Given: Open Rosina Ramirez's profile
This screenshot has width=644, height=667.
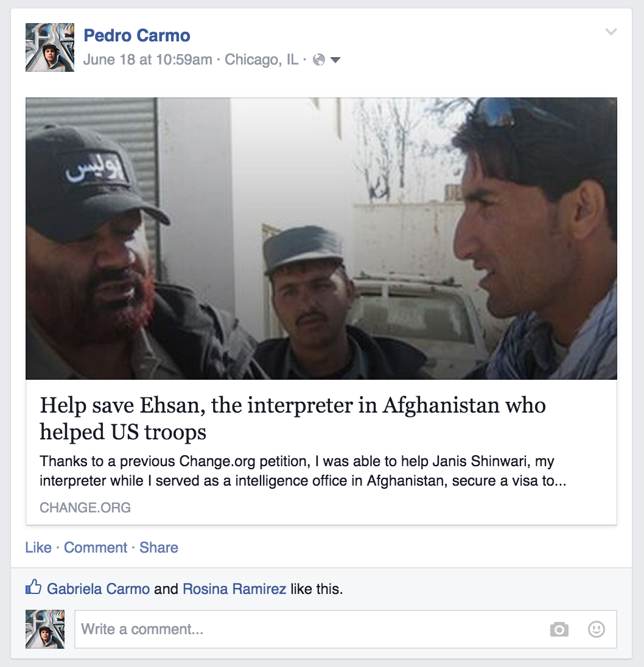Looking at the screenshot, I should [234, 588].
